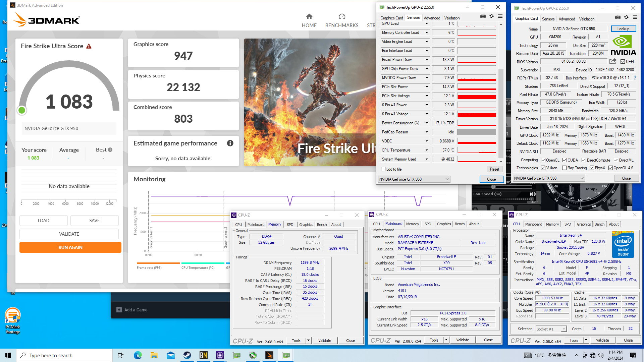Take a screenshot in the GPU-Z Sensors window

pos(483,16)
